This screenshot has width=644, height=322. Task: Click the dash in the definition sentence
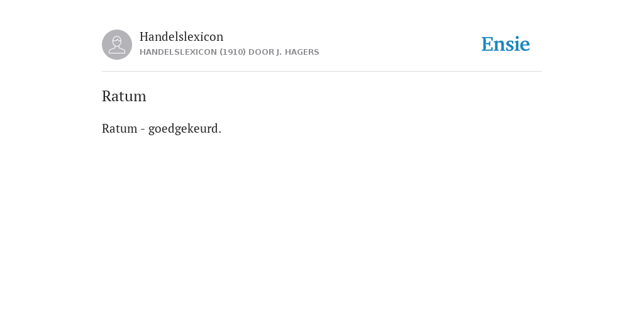pyautogui.click(x=143, y=130)
